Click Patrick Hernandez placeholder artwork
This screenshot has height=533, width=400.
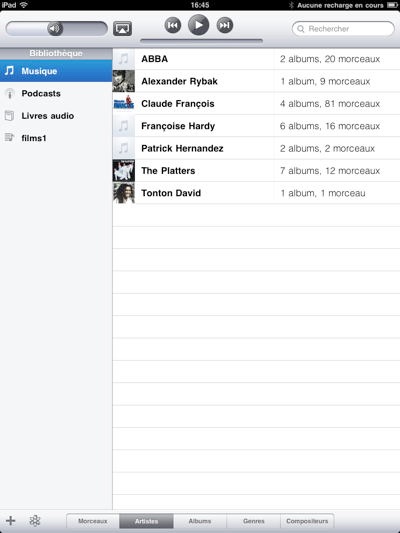pyautogui.click(x=124, y=149)
